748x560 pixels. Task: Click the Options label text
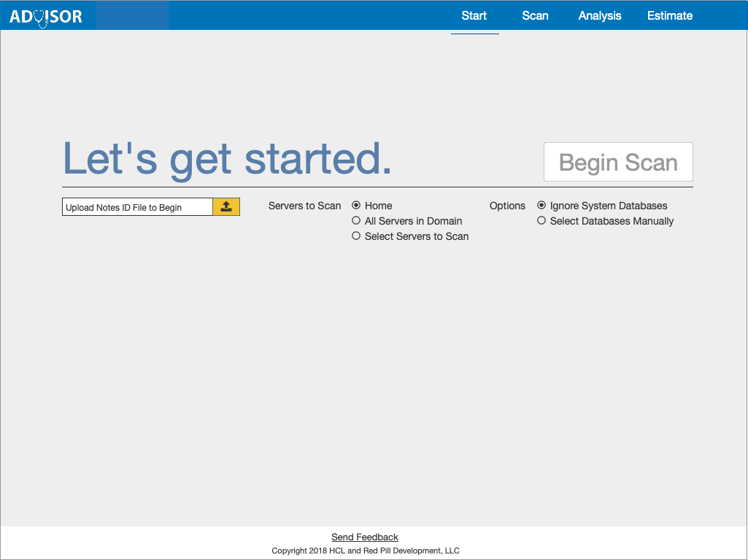click(507, 206)
